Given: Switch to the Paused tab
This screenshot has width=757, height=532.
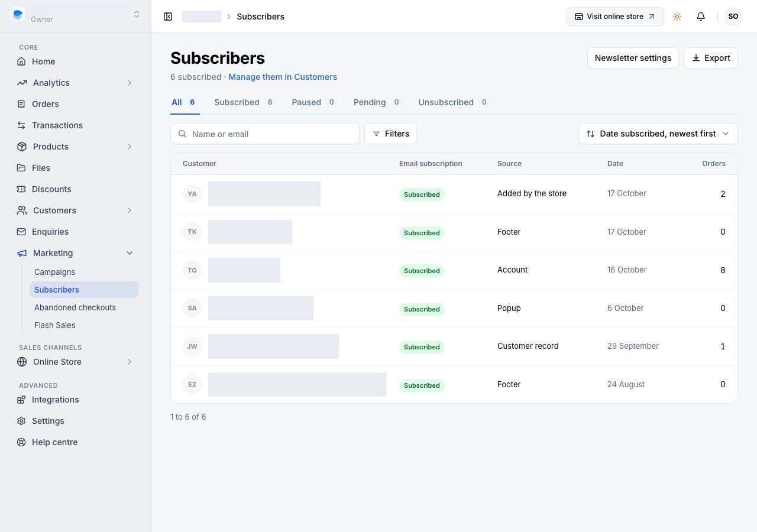Looking at the screenshot, I should point(314,102).
